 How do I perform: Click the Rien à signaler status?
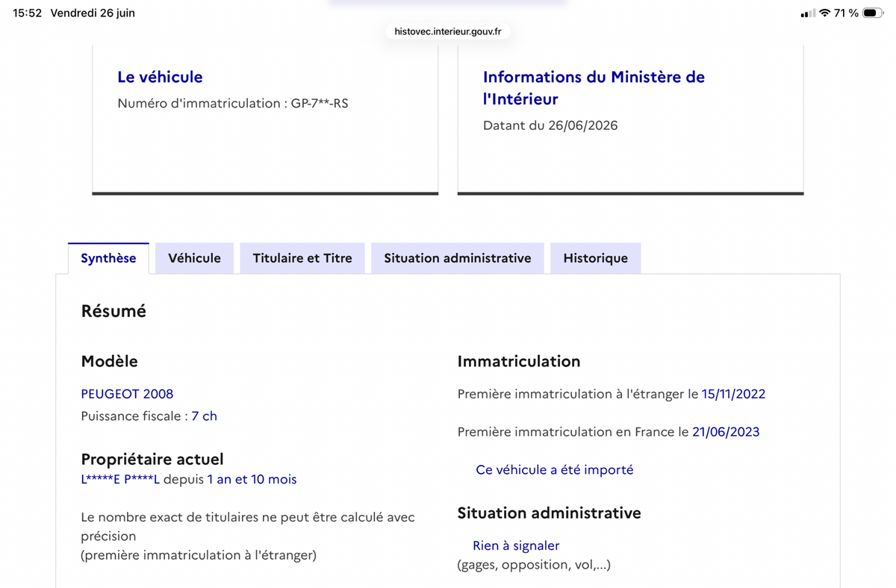click(516, 546)
